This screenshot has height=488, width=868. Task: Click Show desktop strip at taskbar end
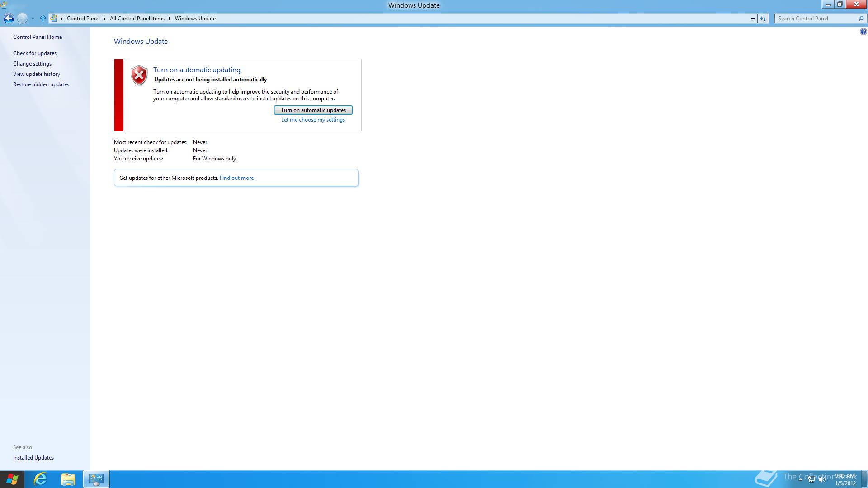tap(865, 479)
